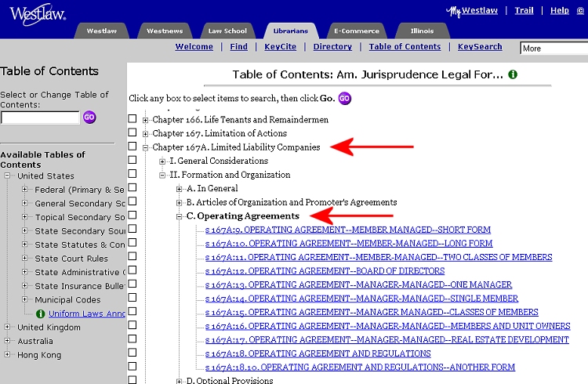Click the Welcome link
588x384 pixels.
194,46
